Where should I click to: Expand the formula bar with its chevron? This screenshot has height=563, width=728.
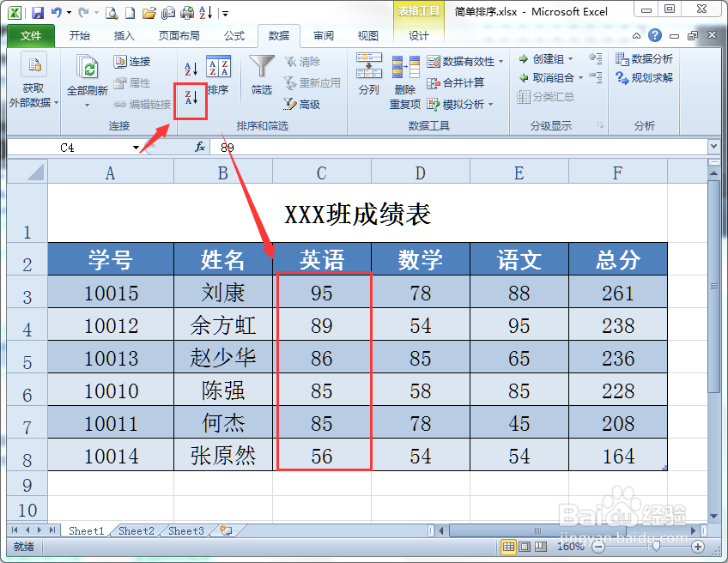click(713, 147)
